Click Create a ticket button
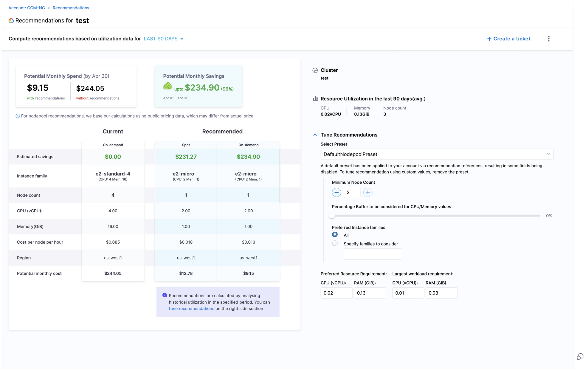 (508, 39)
